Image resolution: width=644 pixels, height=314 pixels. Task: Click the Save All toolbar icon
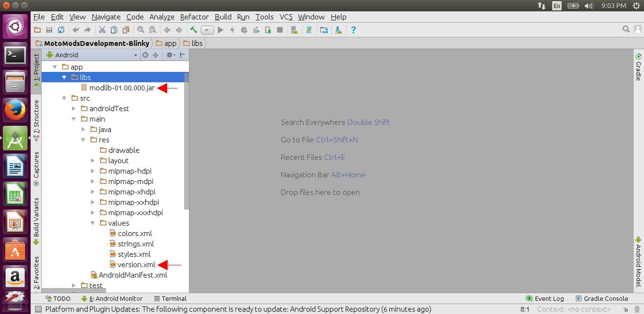pos(49,30)
